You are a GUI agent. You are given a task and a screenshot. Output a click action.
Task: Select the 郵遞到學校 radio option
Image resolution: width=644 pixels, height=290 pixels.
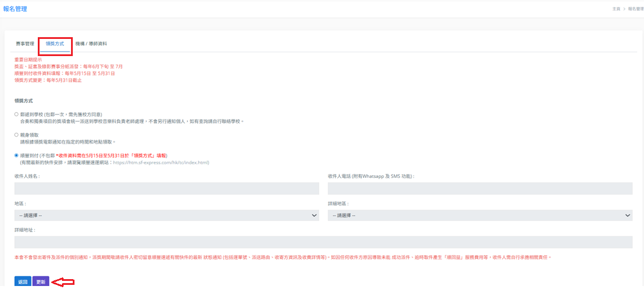(x=17, y=114)
